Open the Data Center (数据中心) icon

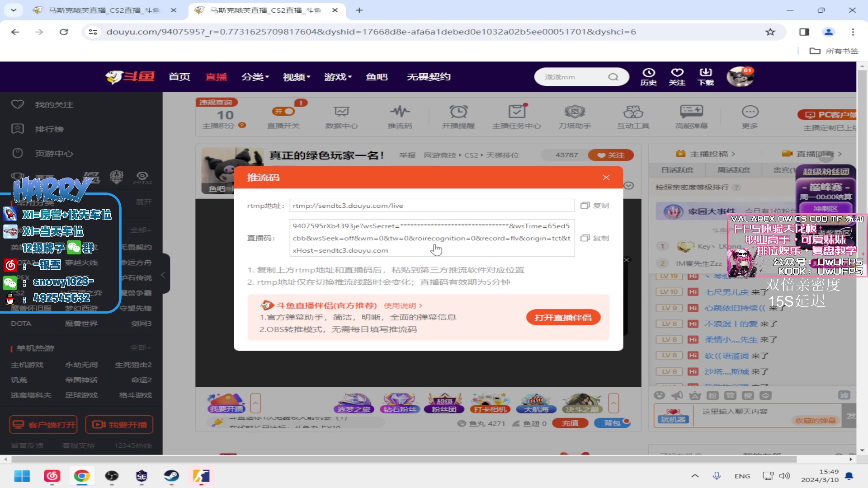click(x=342, y=117)
